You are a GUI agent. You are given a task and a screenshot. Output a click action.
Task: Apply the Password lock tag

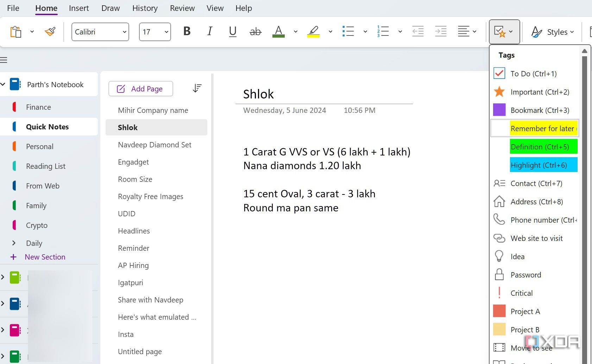click(x=534, y=275)
